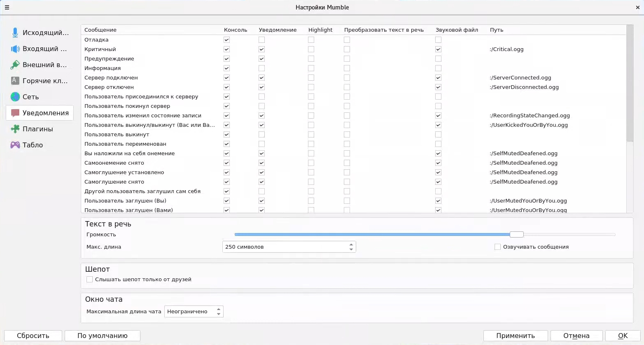Select row Самоонемение снято
Screen dimensions: 644x345
pyautogui.click(x=114, y=163)
